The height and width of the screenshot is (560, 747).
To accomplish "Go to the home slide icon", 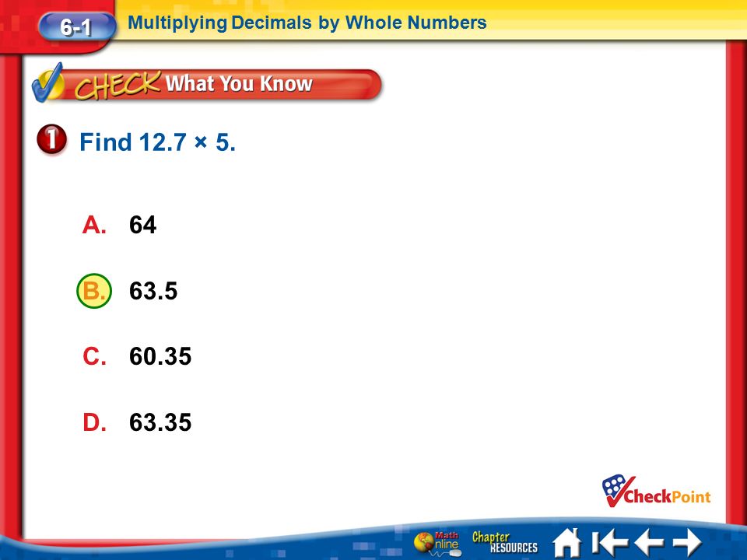I will 567,542.
